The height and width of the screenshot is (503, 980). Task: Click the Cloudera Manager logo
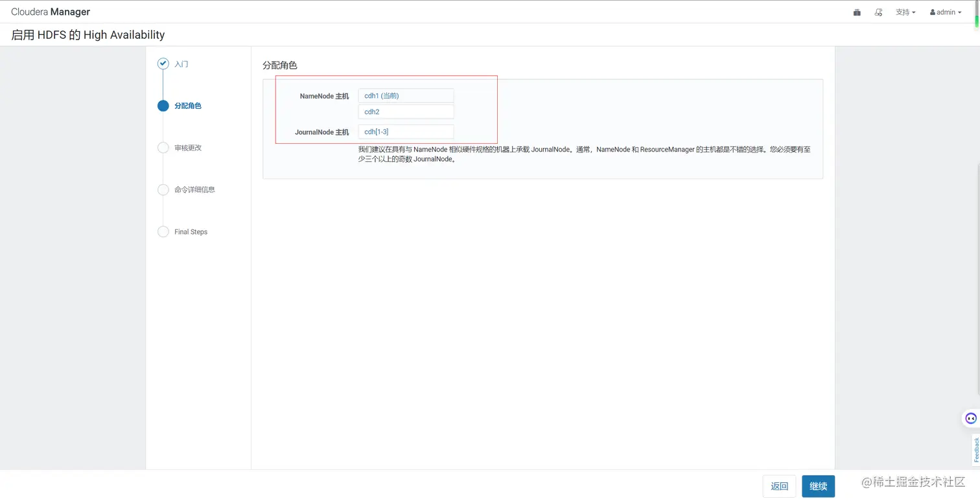tap(51, 12)
